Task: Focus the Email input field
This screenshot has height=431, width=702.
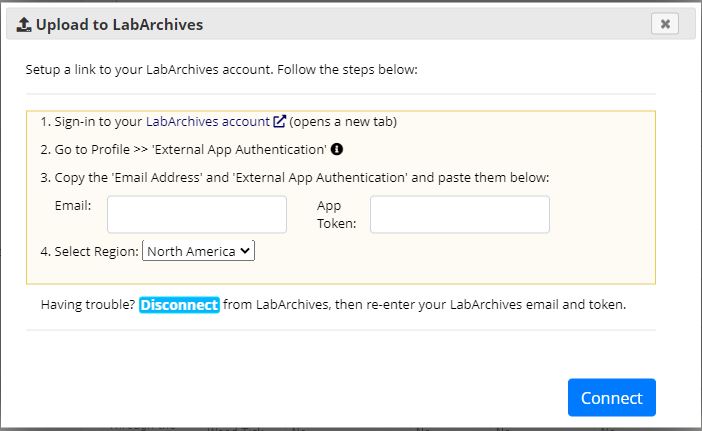Action: click(x=197, y=214)
